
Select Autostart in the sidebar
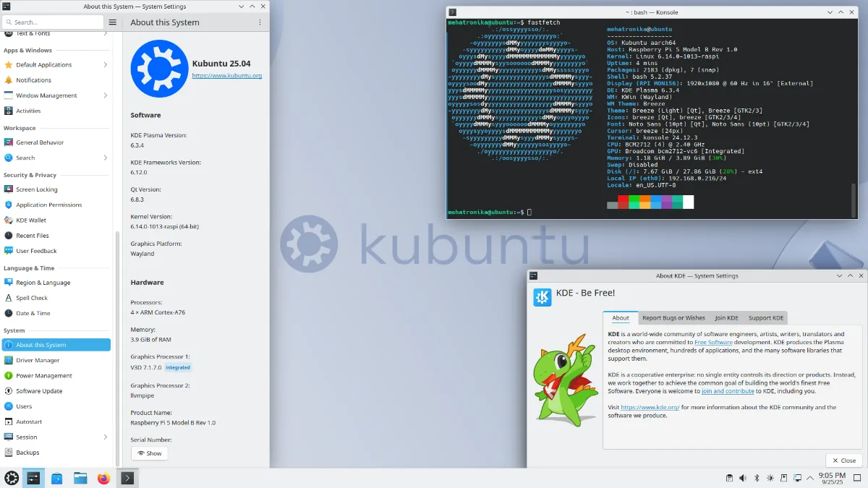[x=56, y=421]
